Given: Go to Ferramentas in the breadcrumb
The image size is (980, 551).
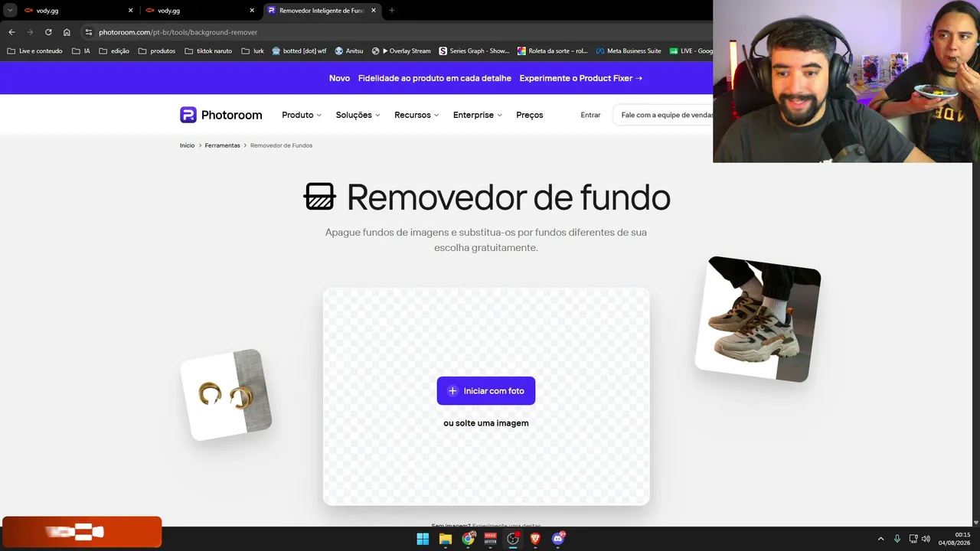Looking at the screenshot, I should (222, 145).
